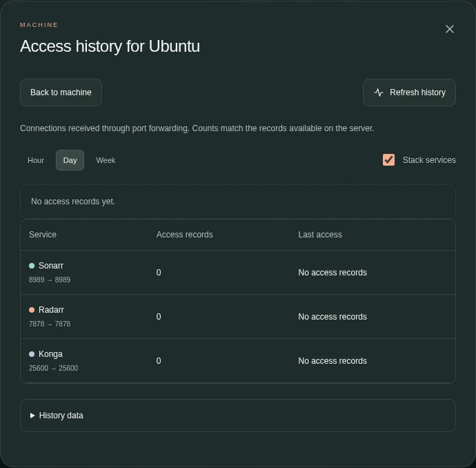Image resolution: width=476 pixels, height=468 pixels.
Task: Click 'No access records' in Radarr row
Action: (333, 317)
